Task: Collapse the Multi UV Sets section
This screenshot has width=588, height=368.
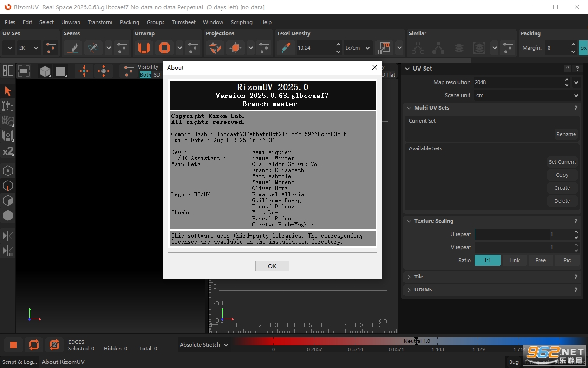Action: pos(409,108)
